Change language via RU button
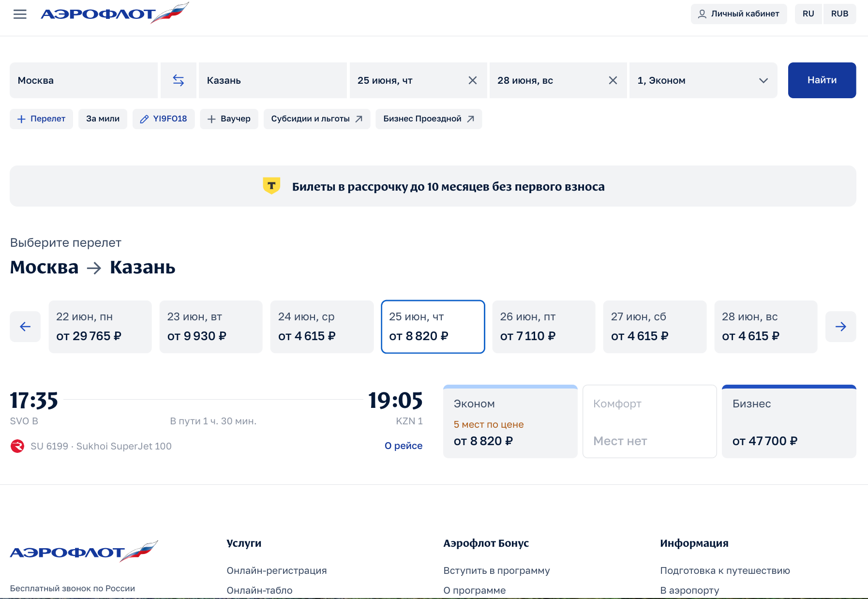868x599 pixels. tap(808, 14)
